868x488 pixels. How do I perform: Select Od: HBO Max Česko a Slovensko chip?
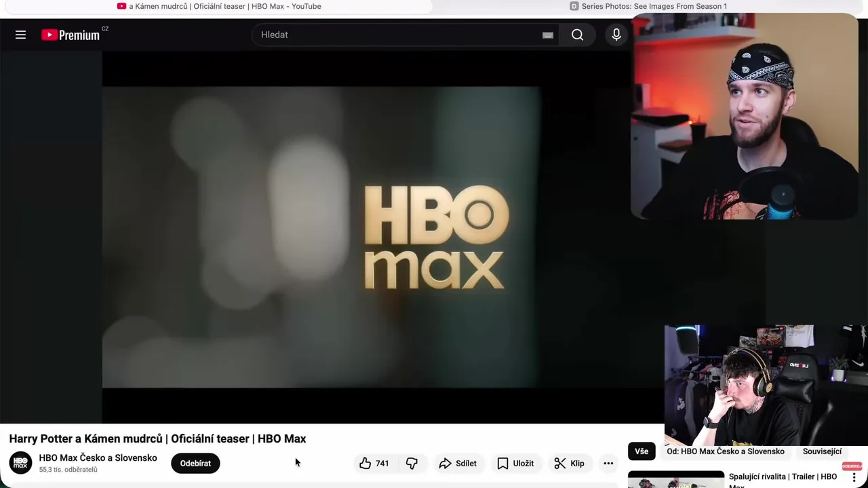coord(726,451)
